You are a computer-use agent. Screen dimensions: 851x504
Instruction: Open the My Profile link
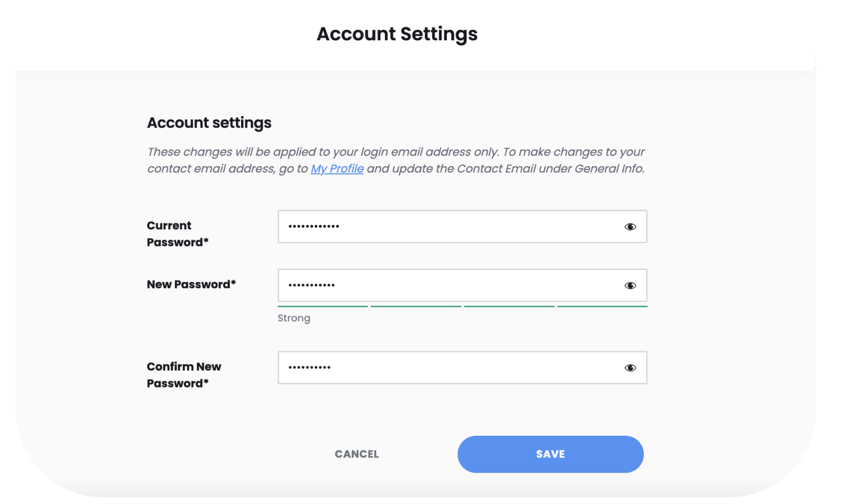tap(337, 169)
